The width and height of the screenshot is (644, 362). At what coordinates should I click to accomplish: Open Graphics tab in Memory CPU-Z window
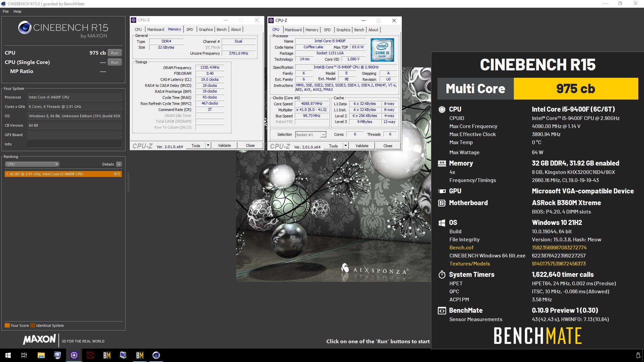pos(206,29)
